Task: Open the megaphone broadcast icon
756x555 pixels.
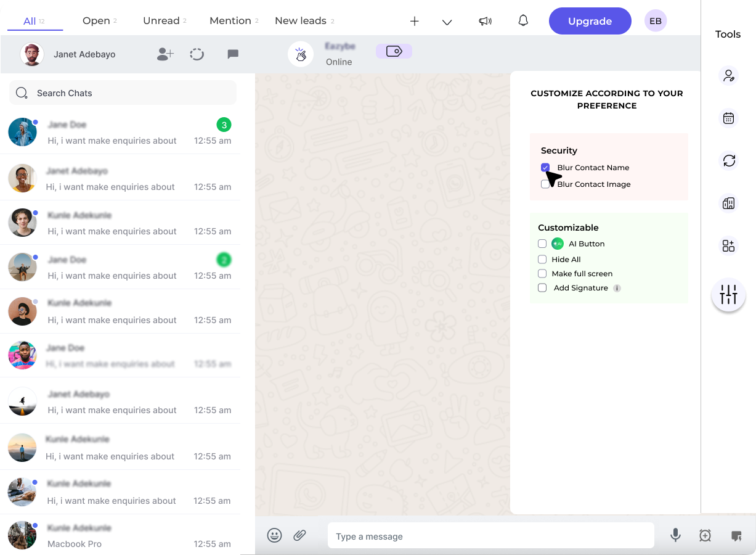Action: pyautogui.click(x=486, y=21)
